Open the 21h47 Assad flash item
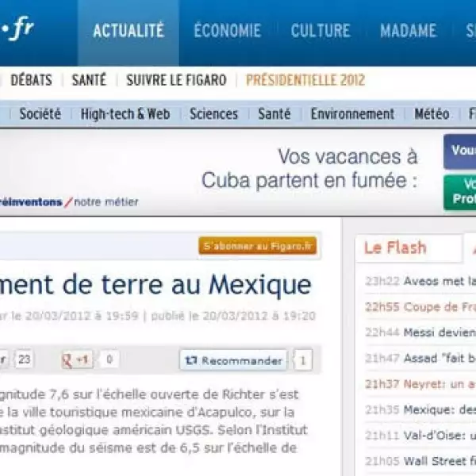Screen dimensions: 476x476 [420, 359]
